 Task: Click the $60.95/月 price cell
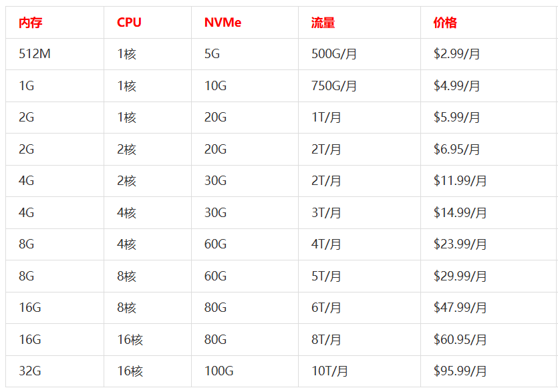click(x=460, y=340)
